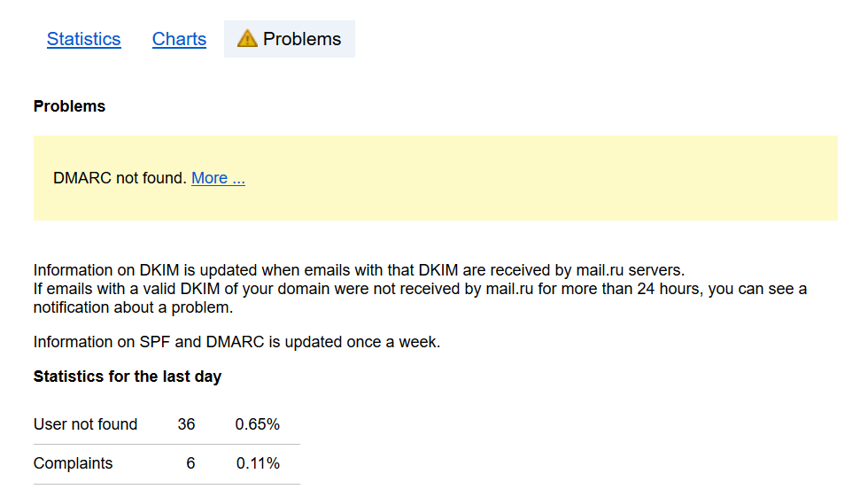Click the 0.11% complaints percentage
The image size is (868, 497).
click(x=258, y=463)
